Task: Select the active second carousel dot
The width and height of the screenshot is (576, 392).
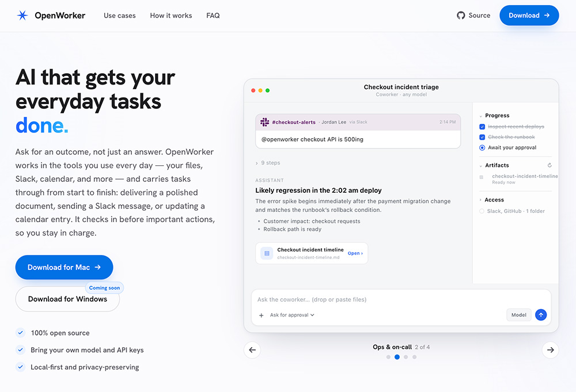Action: [x=397, y=357]
